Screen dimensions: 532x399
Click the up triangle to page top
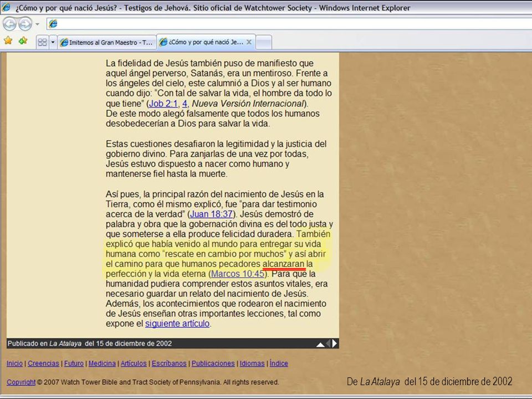tap(320, 344)
